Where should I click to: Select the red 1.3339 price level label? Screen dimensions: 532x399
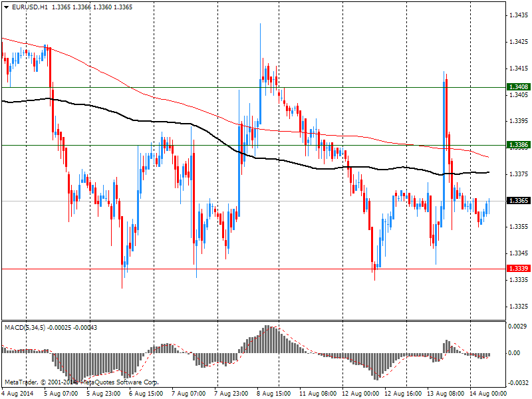pyautogui.click(x=519, y=269)
